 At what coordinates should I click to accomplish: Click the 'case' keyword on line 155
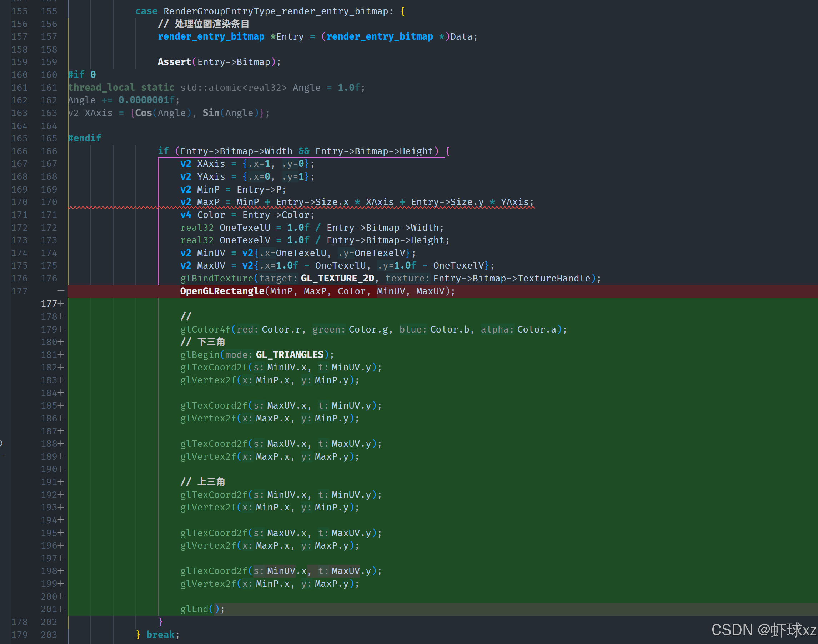click(146, 11)
